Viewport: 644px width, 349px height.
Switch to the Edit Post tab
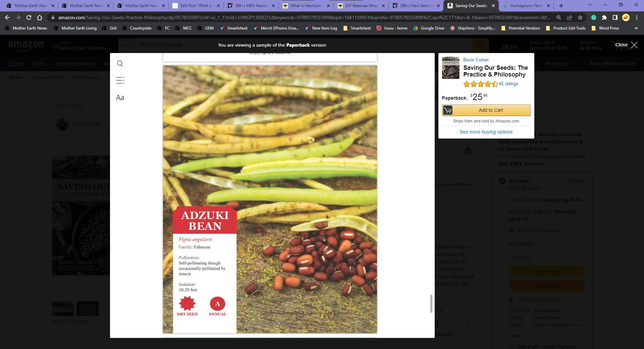coord(196,6)
